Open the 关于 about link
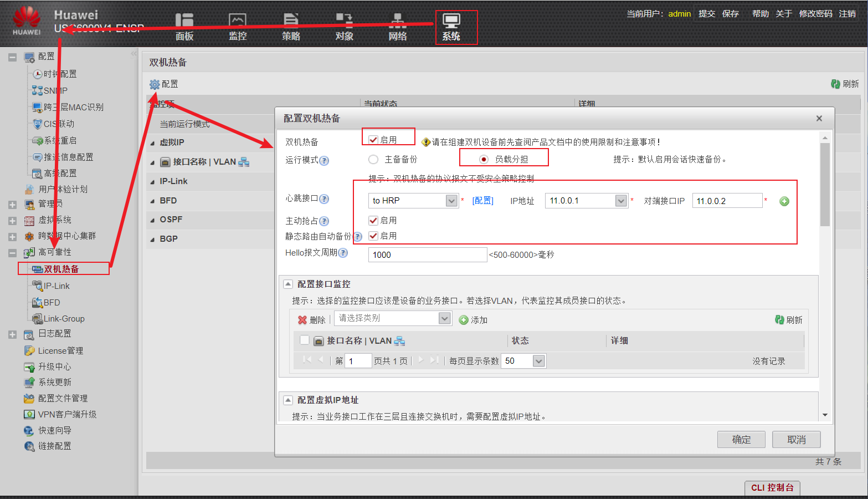The height and width of the screenshot is (499, 868). (x=784, y=13)
